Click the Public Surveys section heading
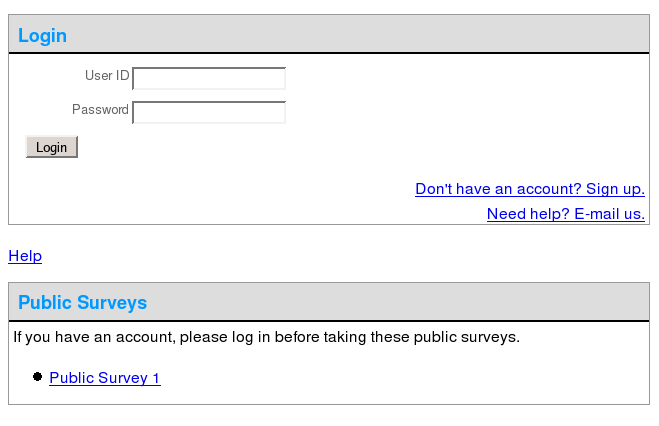The image size is (659, 426). (82, 302)
